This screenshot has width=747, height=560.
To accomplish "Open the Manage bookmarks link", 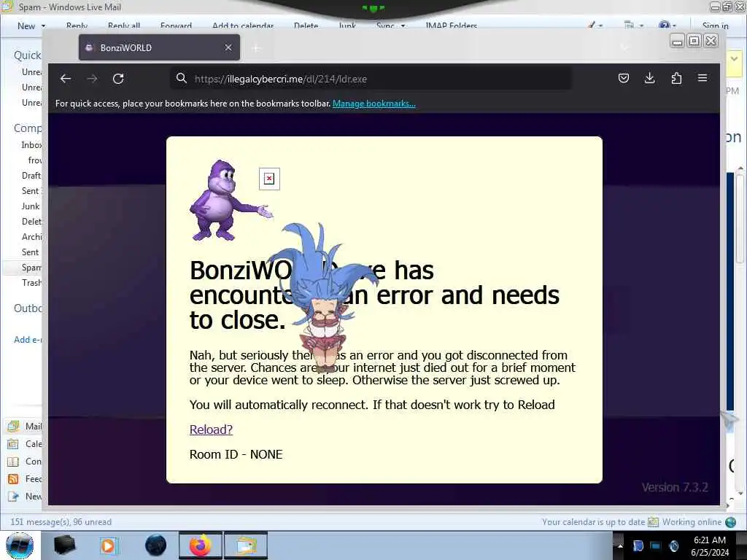I will click(x=374, y=104).
